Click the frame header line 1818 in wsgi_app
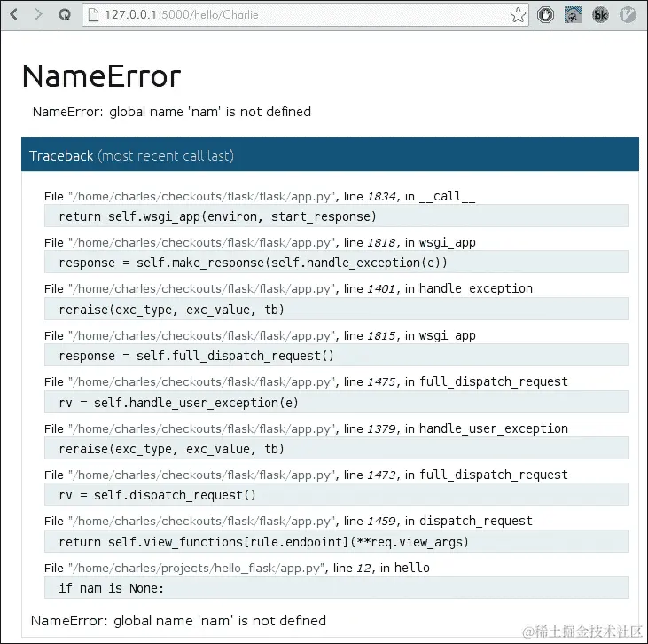Screen dimensions: 648x644 pos(260,242)
